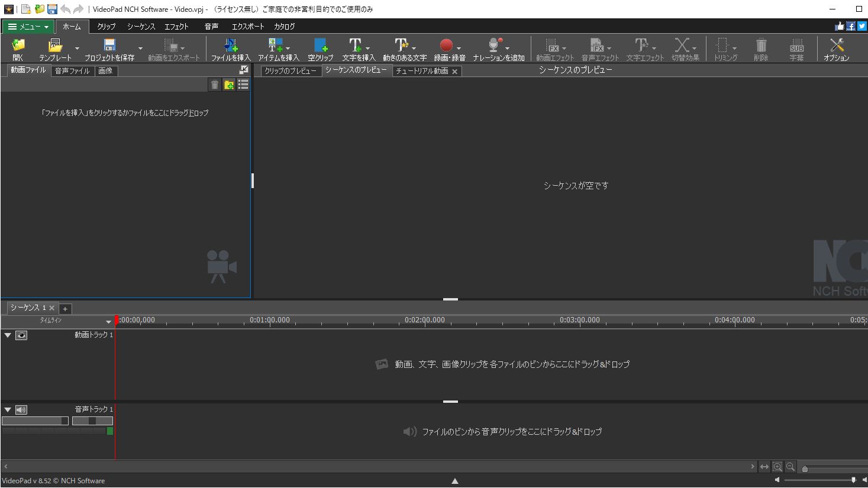Screen dimensions: 868x488
Task: Open the Facebook share icon
Action: (851, 26)
